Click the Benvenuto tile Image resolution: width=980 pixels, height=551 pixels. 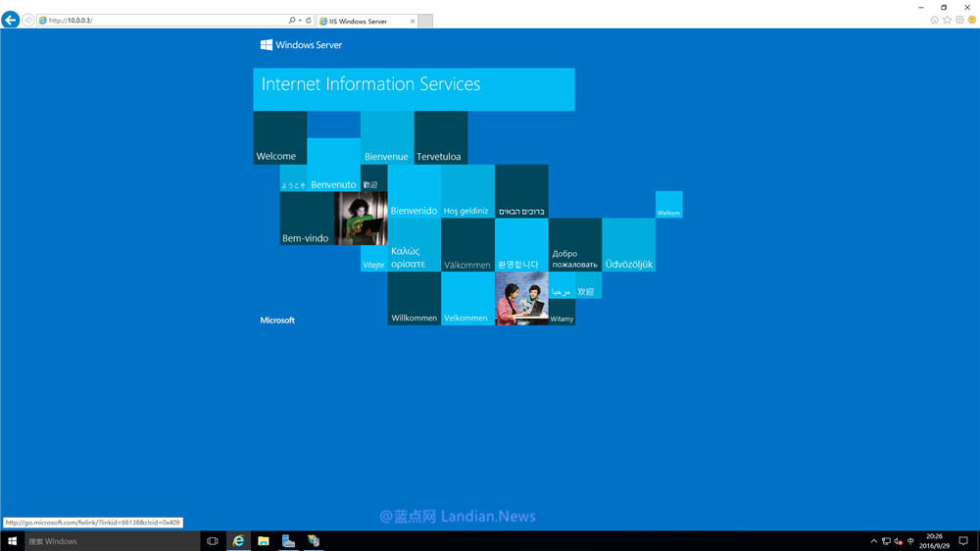334,165
